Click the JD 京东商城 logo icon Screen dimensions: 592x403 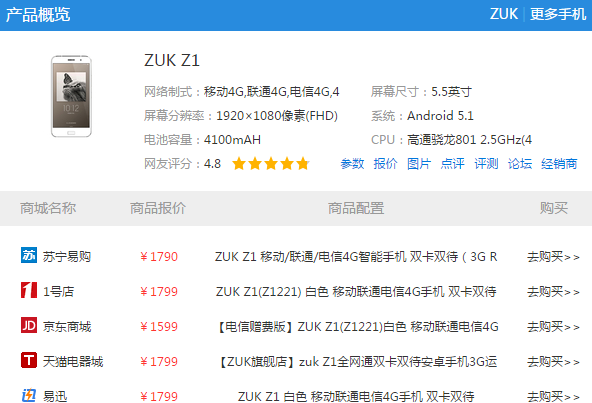(x=29, y=325)
